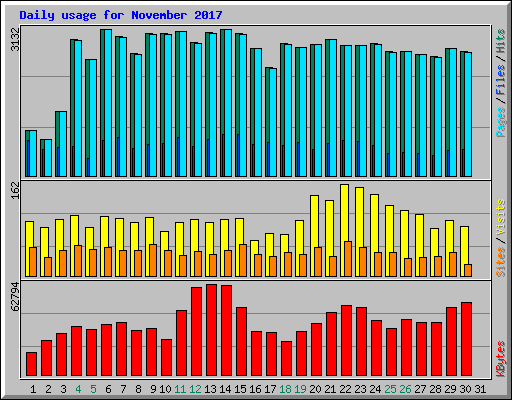Click the Sites legend label

pyautogui.click(x=500, y=262)
